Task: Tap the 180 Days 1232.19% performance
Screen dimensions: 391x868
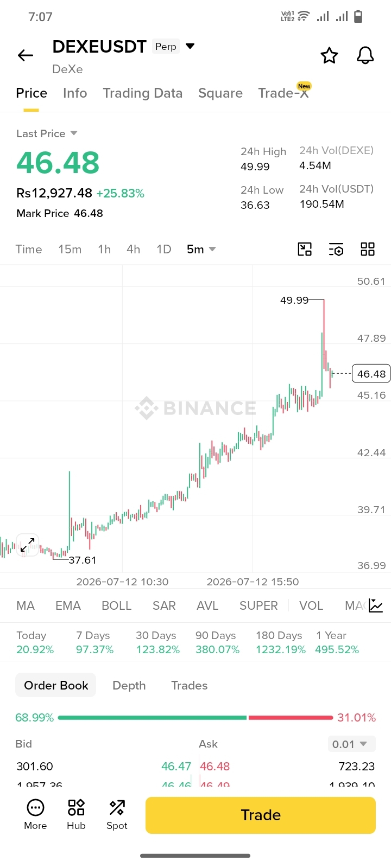Action: point(280,642)
